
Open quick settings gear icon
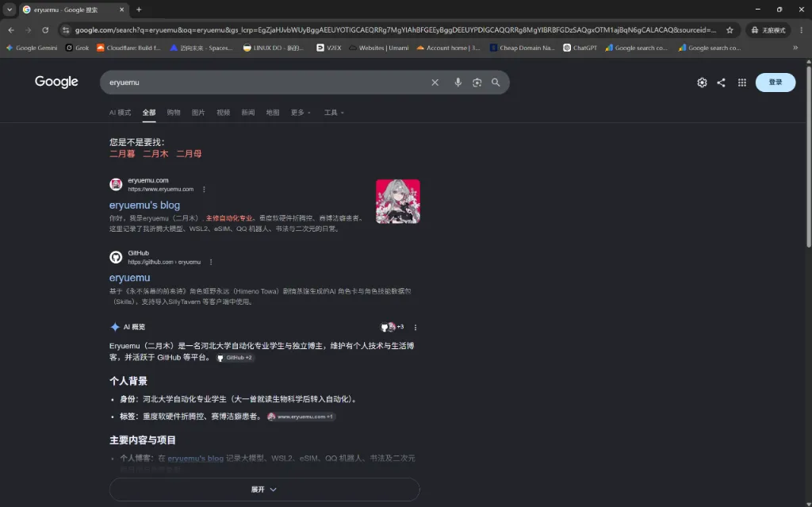point(702,83)
